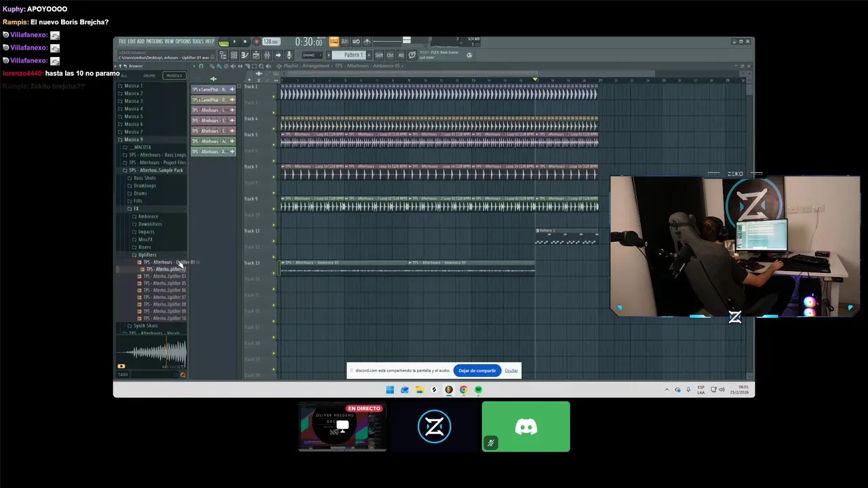This screenshot has width=868, height=488.
Task: Select the MUSICA 2 browser tab
Action: click(x=174, y=76)
